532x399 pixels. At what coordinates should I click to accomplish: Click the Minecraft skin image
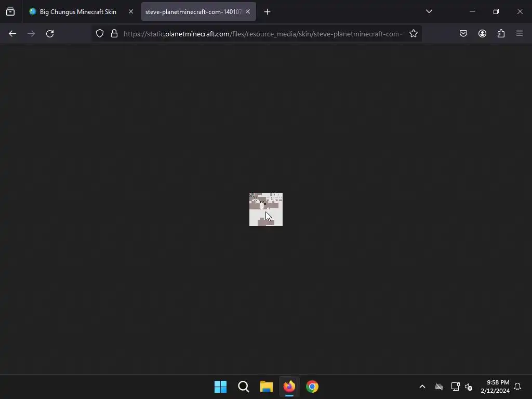click(266, 209)
